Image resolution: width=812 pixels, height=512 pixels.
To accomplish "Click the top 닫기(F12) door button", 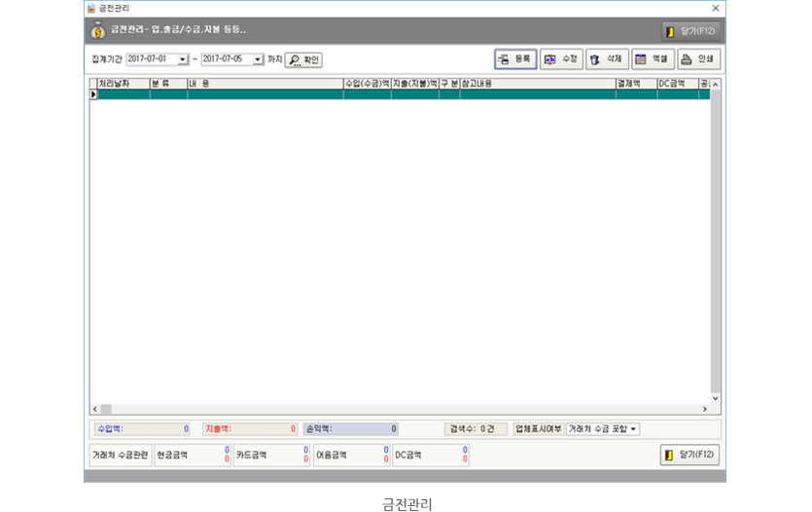I will click(x=690, y=31).
